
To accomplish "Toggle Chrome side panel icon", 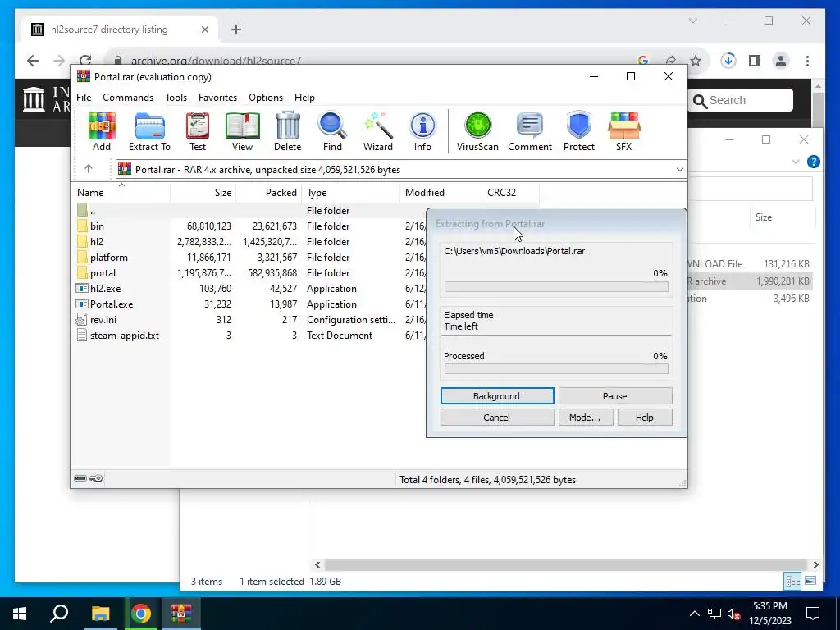I will click(x=755, y=61).
